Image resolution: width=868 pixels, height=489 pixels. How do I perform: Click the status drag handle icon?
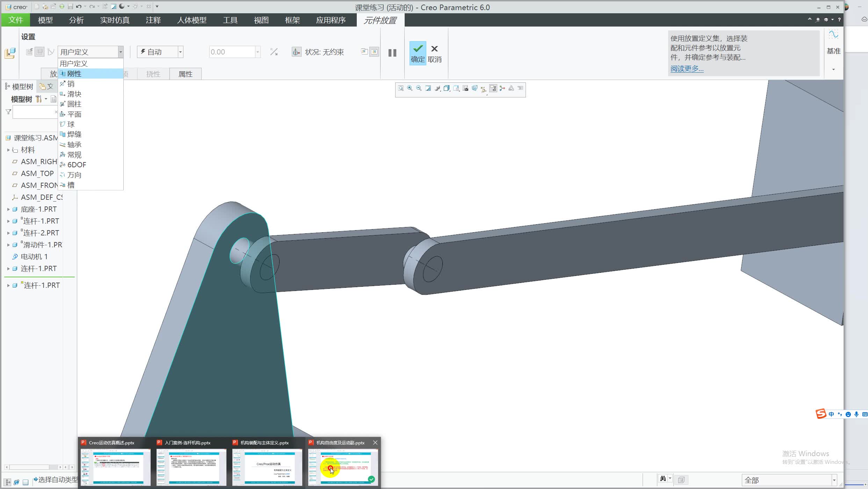pos(296,52)
